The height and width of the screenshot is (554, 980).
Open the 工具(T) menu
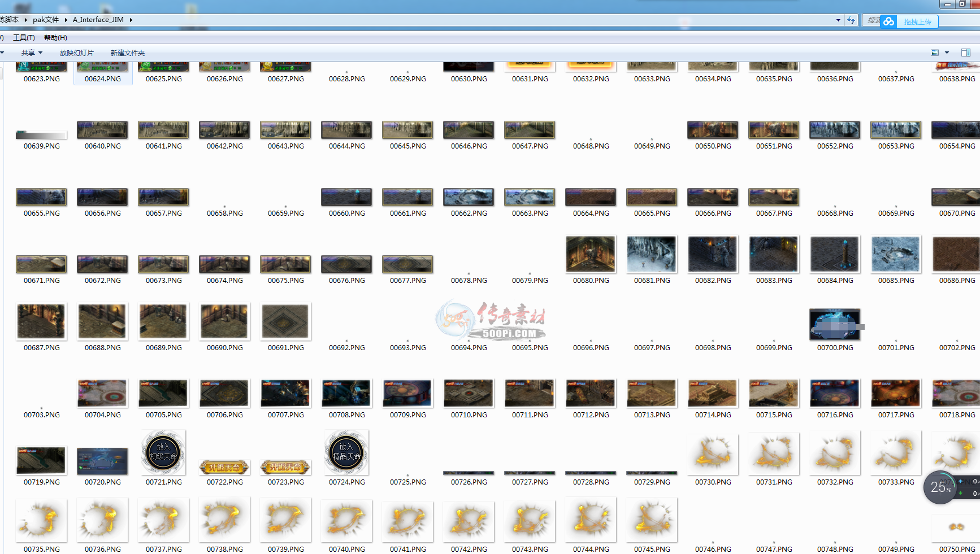[x=24, y=38]
